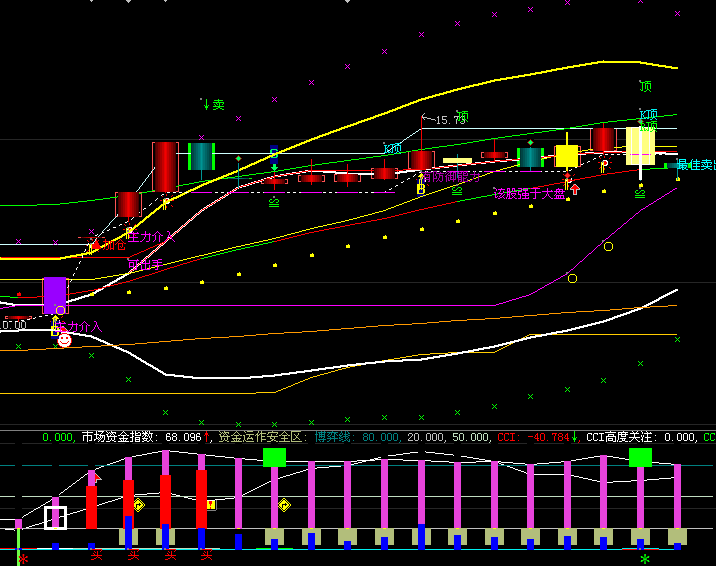
Task: Click the blue B marker on the cyan line
Action: pos(274,153)
